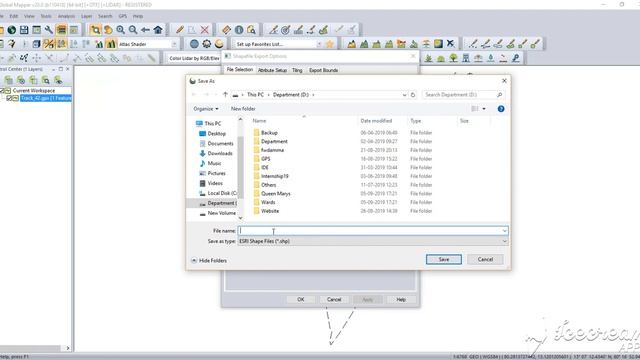Click the target icon in the toolbar
This screenshot has width=640, height=360.
[286, 30]
